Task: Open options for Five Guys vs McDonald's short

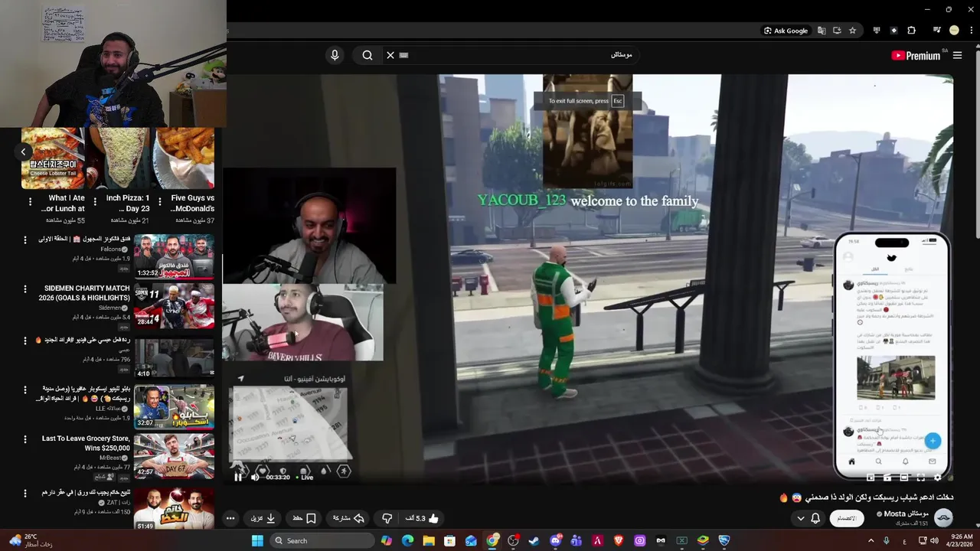Action: 160,202
